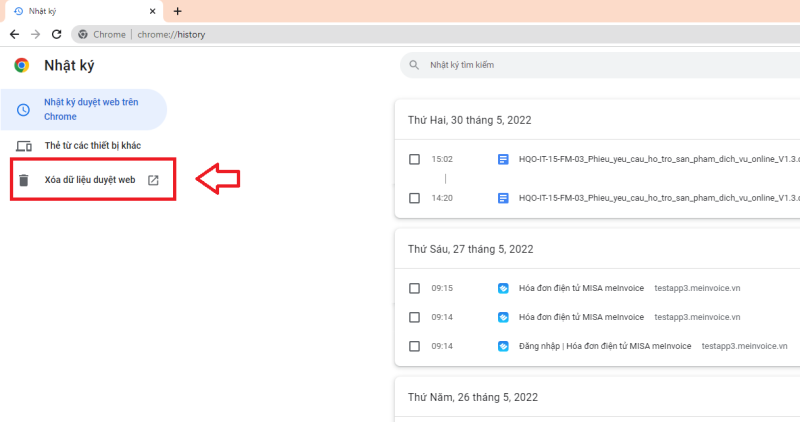Click the external link icon beside Xóa dữ liệu duyệt web
Image resolution: width=800 pixels, height=422 pixels.
pos(153,180)
